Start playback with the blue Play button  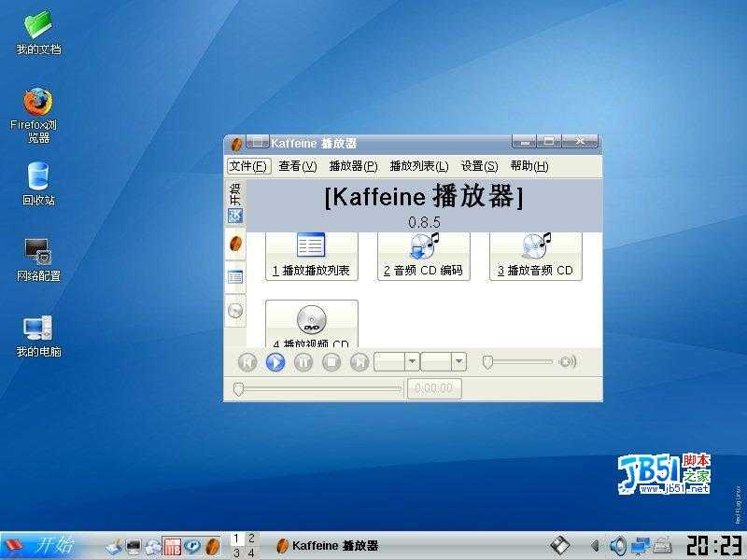(275, 362)
